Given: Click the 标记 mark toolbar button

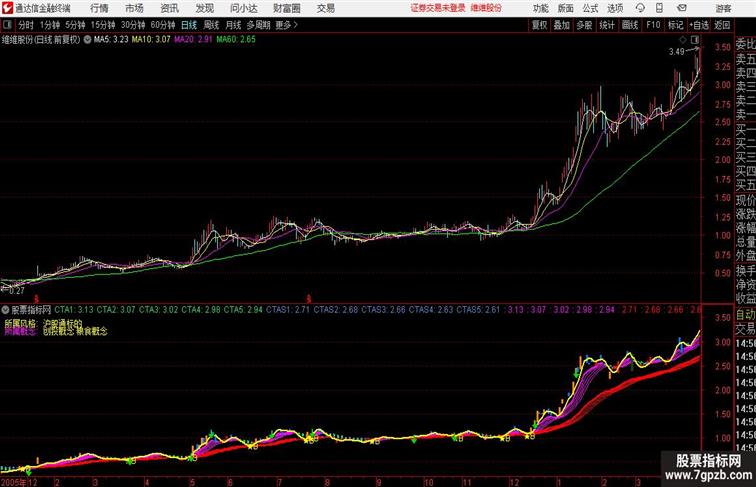Looking at the screenshot, I should 675,25.
